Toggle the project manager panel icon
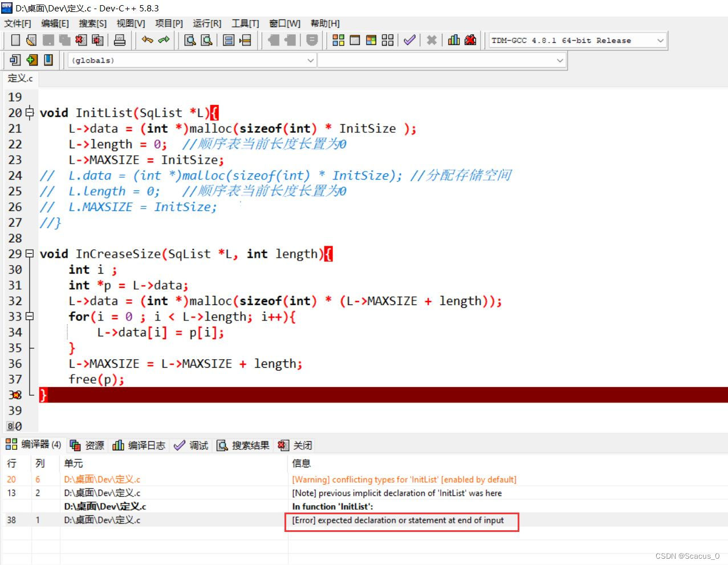The width and height of the screenshot is (728, 565). click(x=337, y=40)
